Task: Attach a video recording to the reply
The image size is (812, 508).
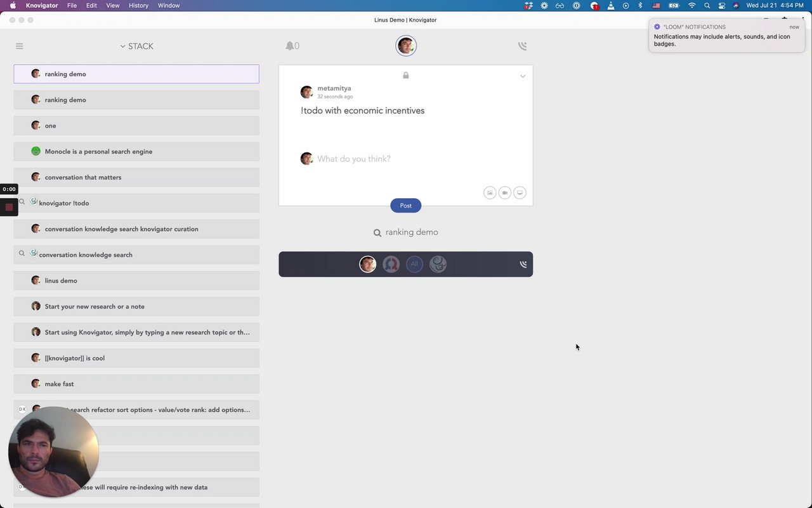Action: point(505,192)
